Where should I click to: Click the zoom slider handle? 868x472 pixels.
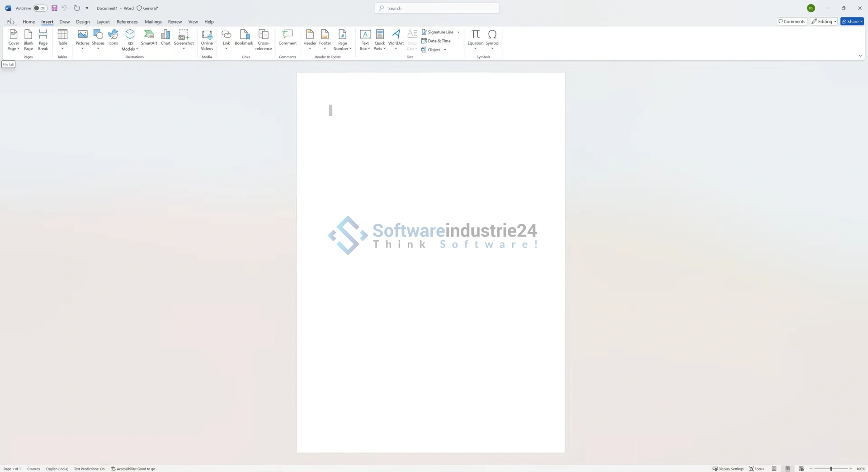coord(831,469)
